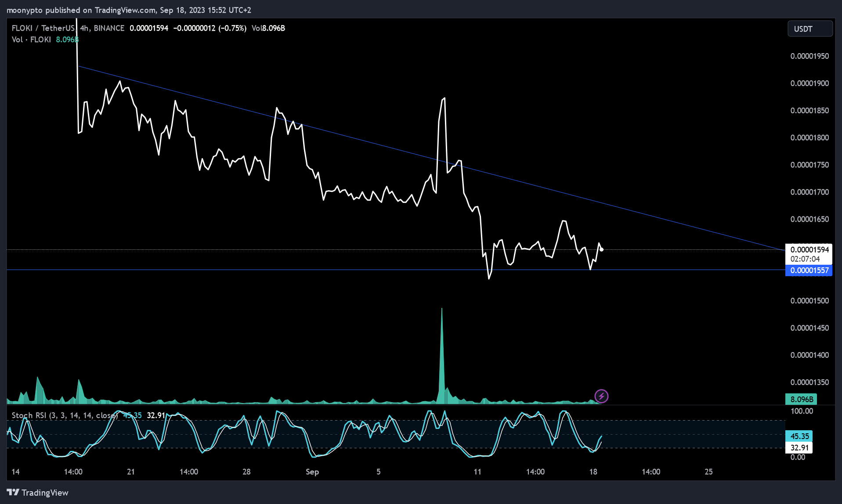Click the current price label 0.00001594
Screen dimensions: 842x504
click(809, 250)
